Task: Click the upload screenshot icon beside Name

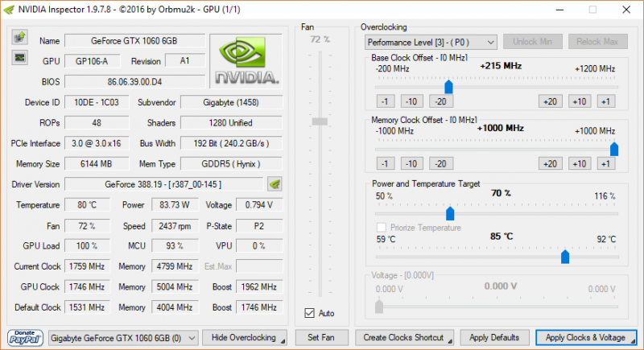Action: [x=19, y=39]
